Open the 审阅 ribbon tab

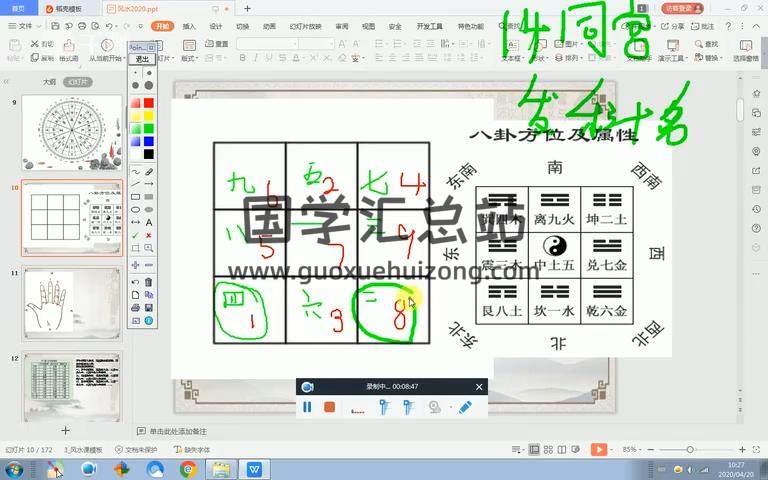342,27
